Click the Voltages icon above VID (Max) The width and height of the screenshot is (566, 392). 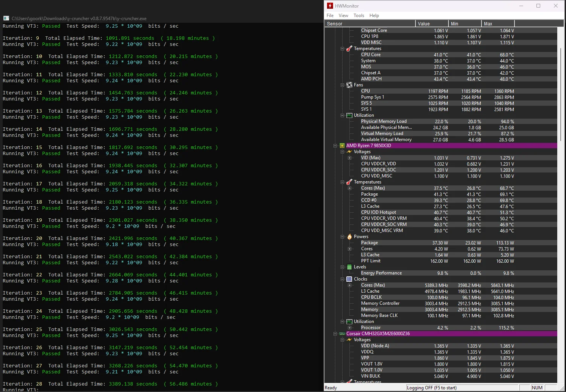click(x=349, y=152)
